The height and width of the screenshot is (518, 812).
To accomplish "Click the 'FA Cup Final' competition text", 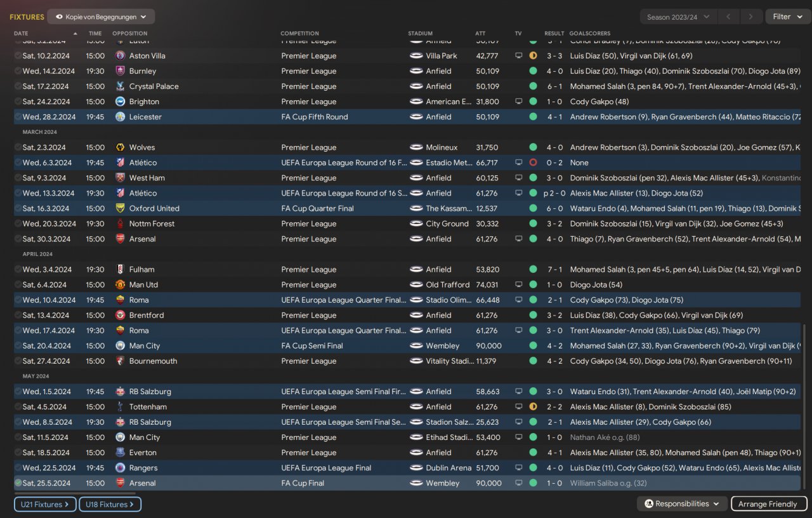I will pyautogui.click(x=303, y=483).
